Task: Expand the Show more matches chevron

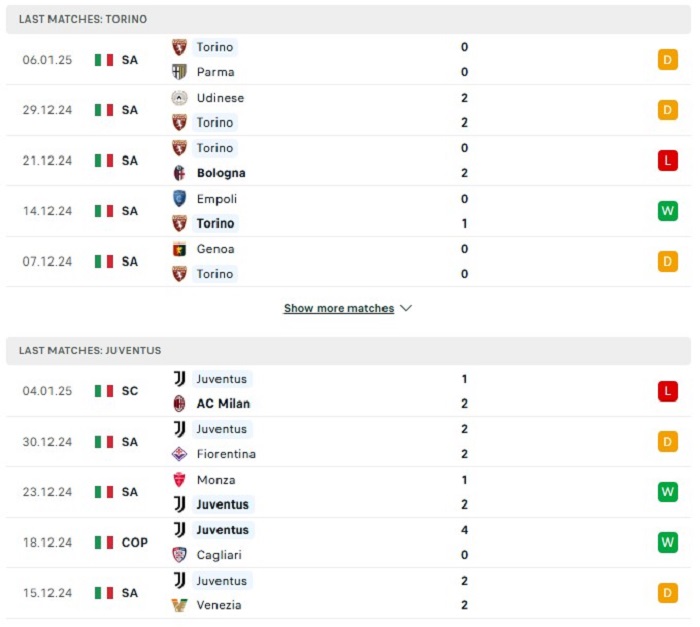Action: 406,308
